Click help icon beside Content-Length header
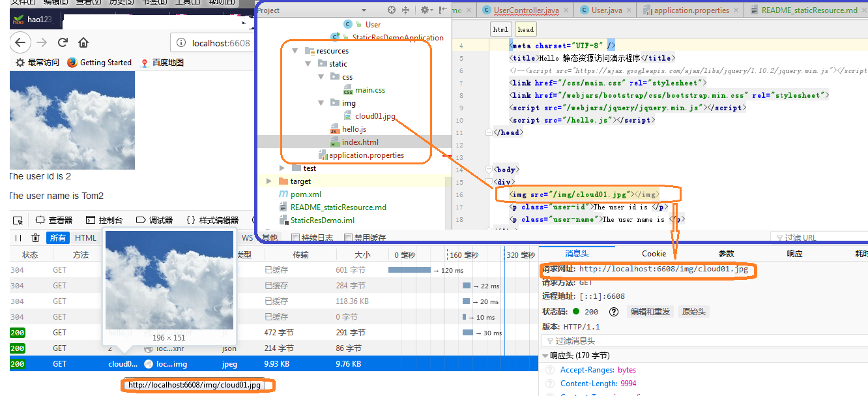Viewport: 868px width, 396px height. pyautogui.click(x=550, y=384)
